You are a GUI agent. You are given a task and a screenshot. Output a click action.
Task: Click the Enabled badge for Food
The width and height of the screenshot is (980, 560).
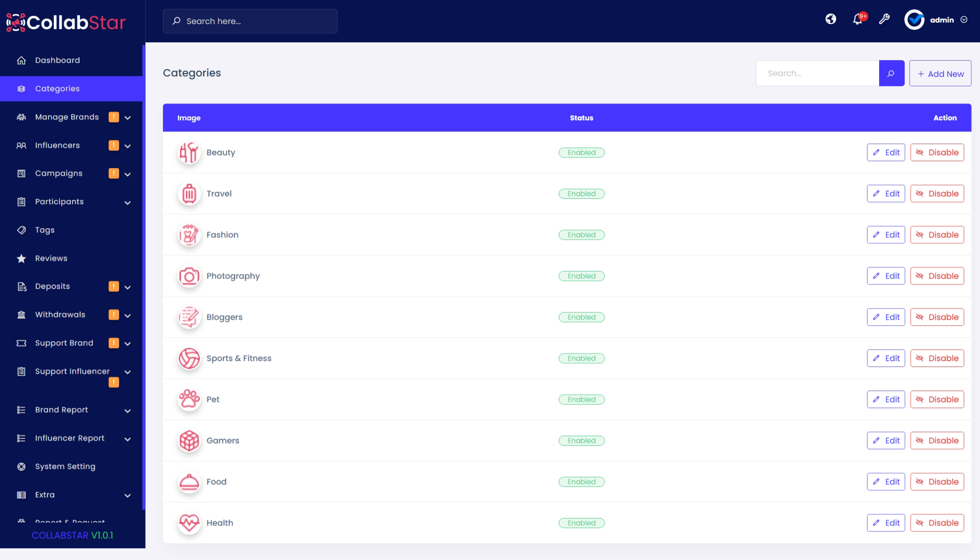(581, 482)
